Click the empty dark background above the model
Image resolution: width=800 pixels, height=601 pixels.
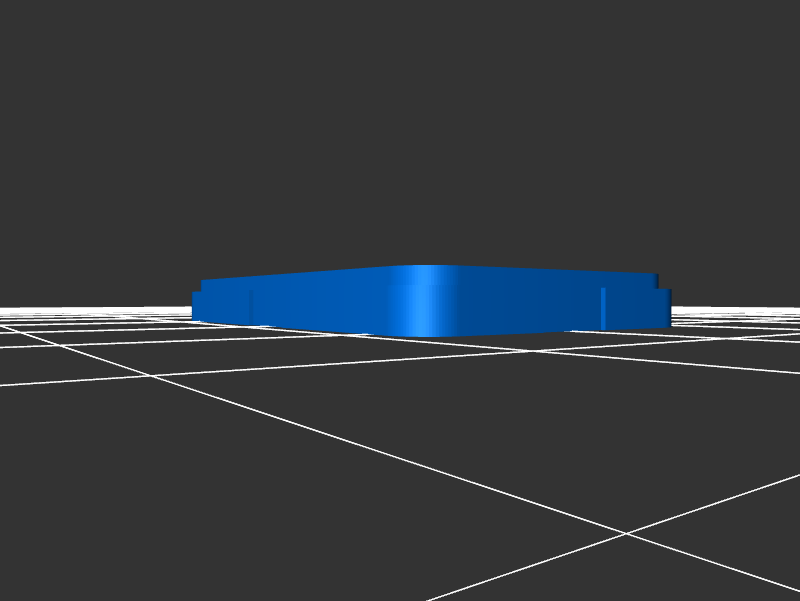[x=400, y=130]
